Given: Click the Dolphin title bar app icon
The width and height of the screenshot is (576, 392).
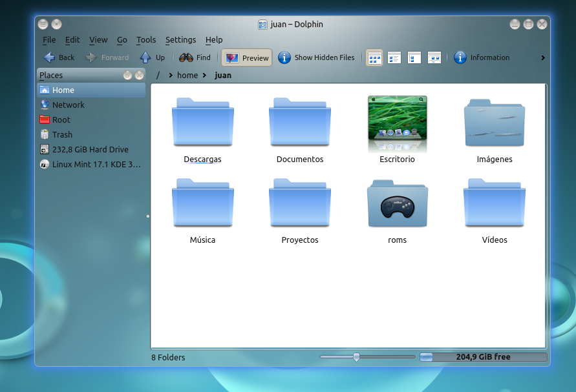Looking at the screenshot, I should pos(262,25).
